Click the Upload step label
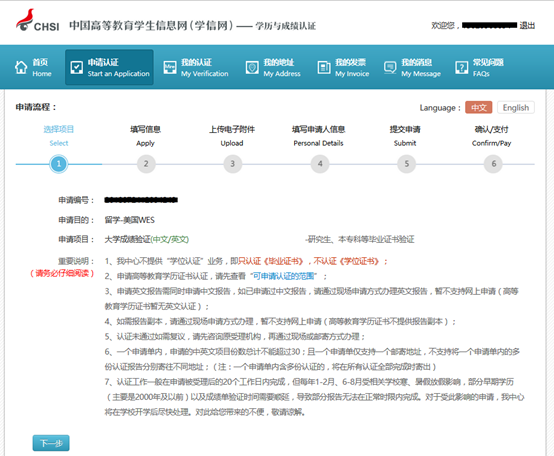This screenshot has height=456, width=554. coord(232,143)
